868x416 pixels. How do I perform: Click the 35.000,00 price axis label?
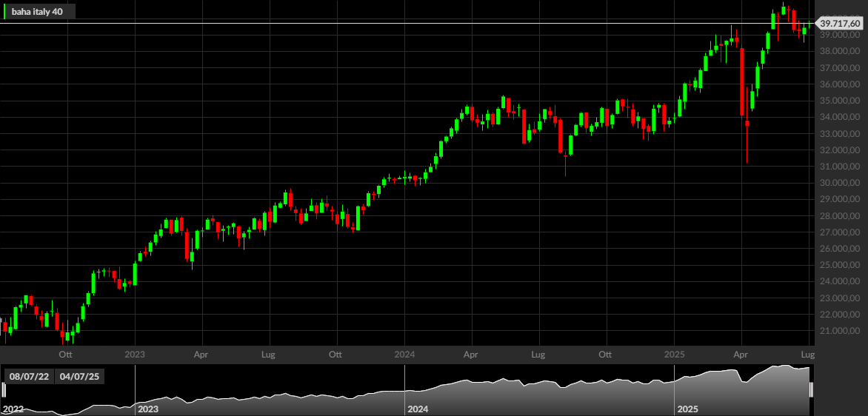tap(840, 101)
